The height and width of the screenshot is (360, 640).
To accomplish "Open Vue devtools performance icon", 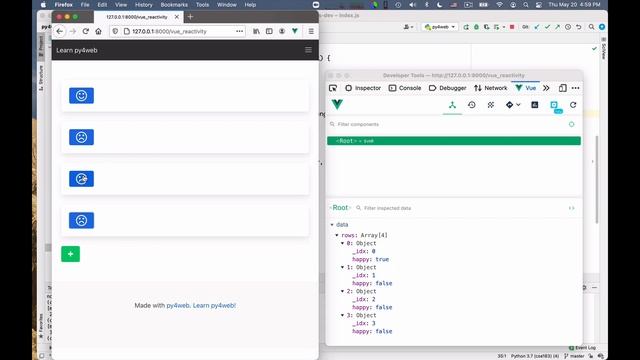I will coord(535,105).
